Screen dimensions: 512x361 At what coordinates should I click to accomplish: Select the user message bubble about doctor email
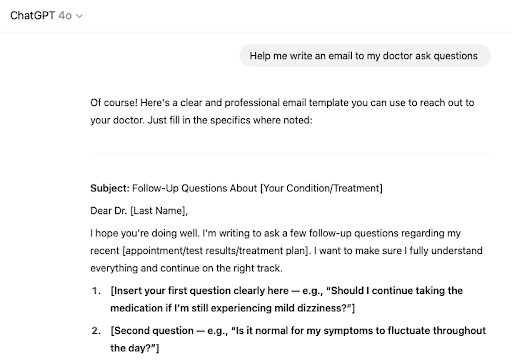(x=365, y=56)
